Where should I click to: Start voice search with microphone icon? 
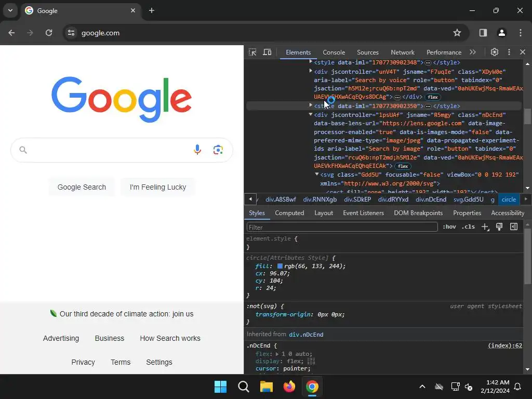pos(197,150)
